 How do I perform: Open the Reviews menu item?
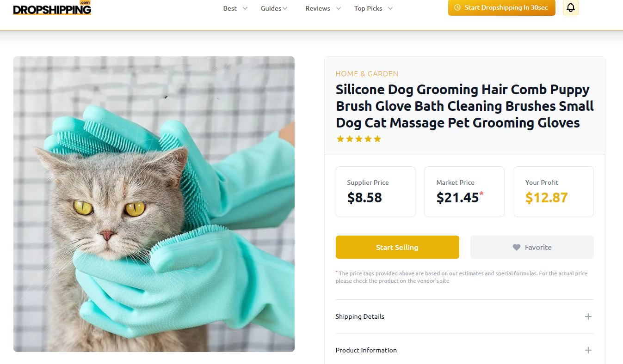(323, 8)
